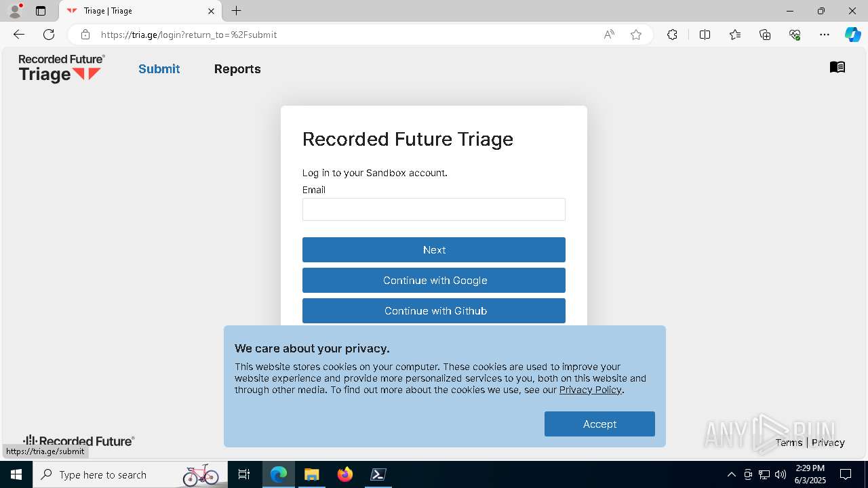
Task: Click the Recorded Future footer logo
Action: pyautogui.click(x=79, y=441)
